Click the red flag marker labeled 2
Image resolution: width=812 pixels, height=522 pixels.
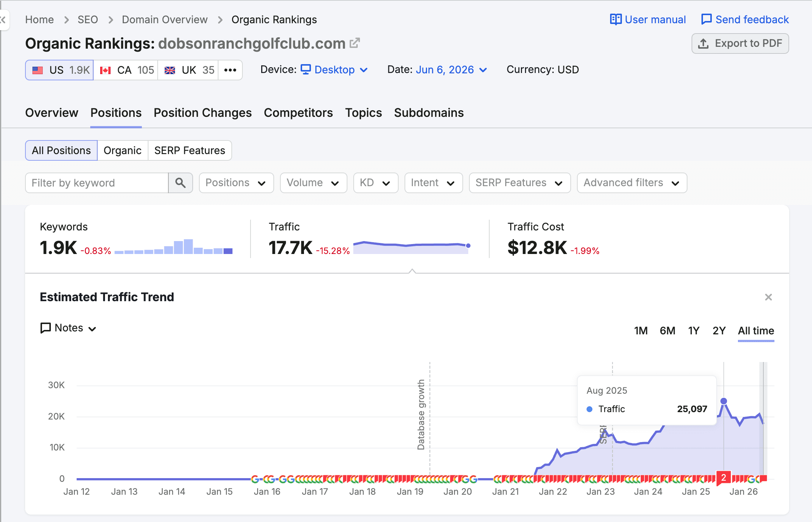724,478
